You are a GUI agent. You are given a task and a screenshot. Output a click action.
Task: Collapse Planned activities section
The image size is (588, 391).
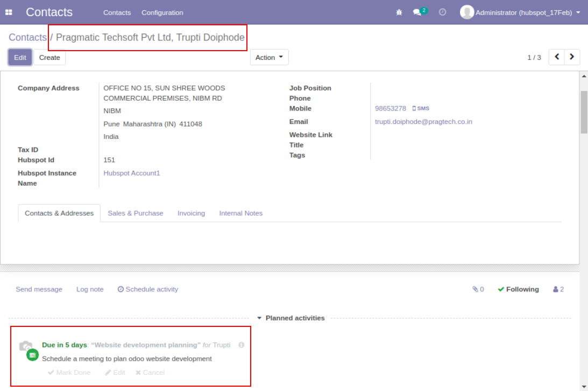click(x=291, y=318)
